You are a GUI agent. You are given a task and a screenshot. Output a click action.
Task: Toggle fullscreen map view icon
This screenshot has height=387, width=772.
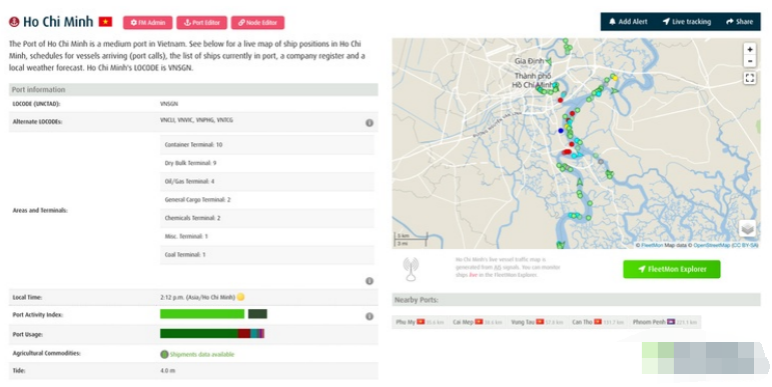749,78
